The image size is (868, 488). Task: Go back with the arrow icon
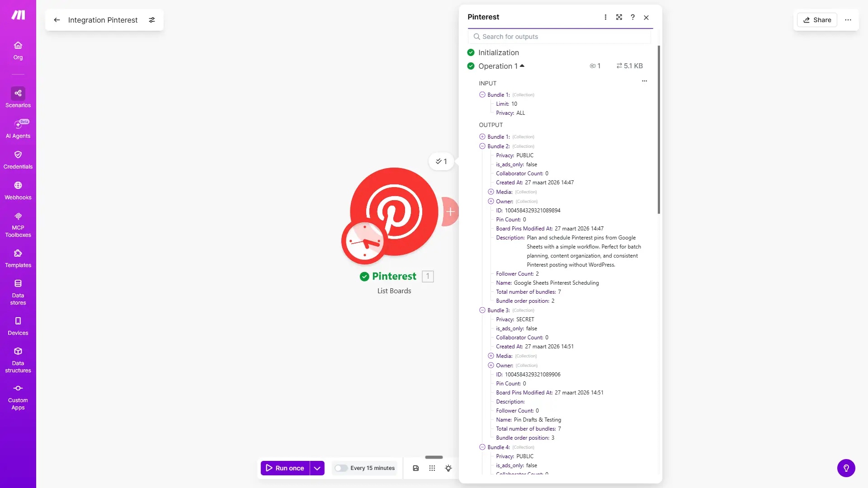pos(57,20)
